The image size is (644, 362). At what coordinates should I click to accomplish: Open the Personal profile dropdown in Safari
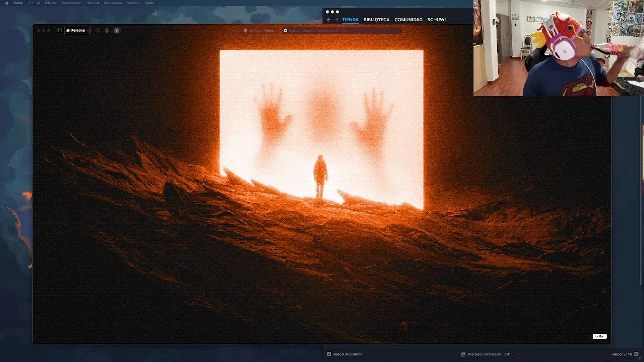pos(77,30)
